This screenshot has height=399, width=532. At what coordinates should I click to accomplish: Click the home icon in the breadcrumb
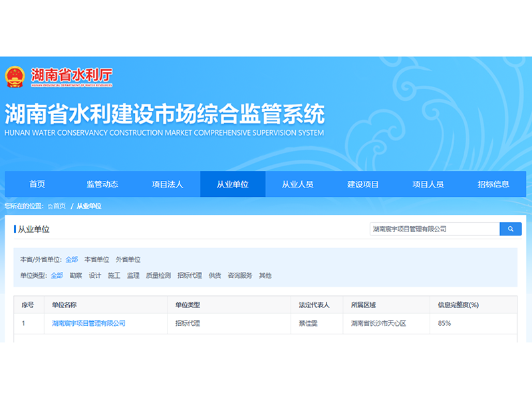[50, 206]
